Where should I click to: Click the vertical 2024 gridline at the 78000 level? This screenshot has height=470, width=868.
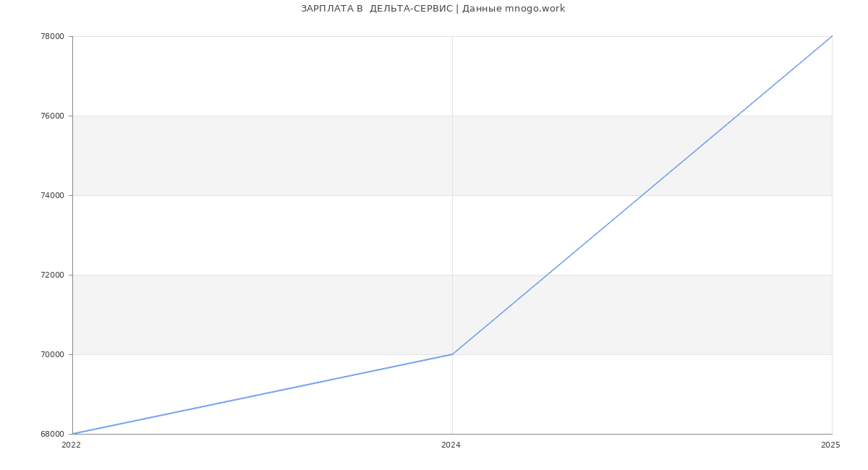[452, 36]
